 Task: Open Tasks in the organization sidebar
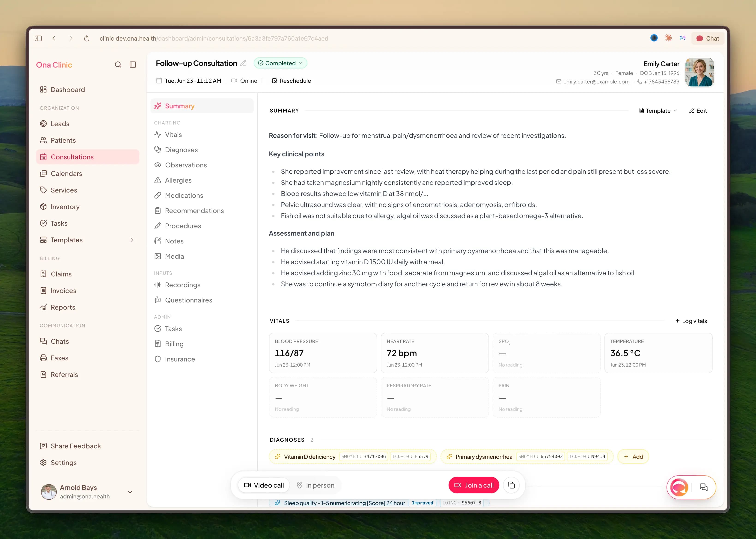pos(88,223)
